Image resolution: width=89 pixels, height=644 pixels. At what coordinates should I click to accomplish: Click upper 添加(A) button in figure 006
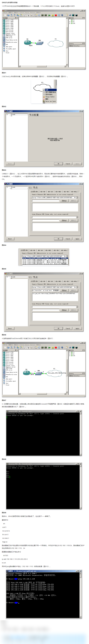click(x=64, y=291)
